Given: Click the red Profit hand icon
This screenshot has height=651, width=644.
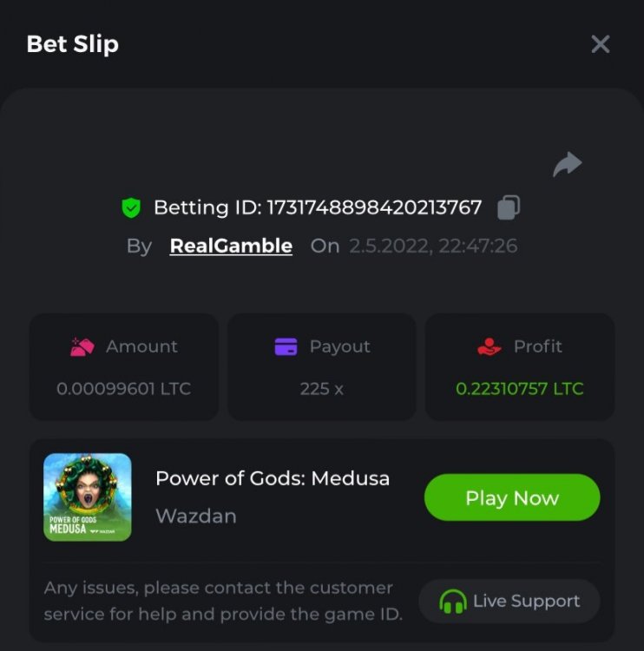Looking at the screenshot, I should tap(490, 346).
